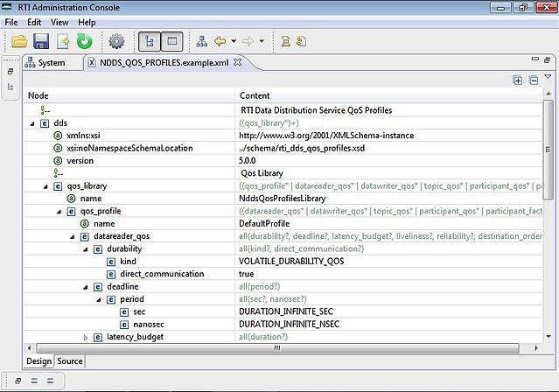Open the View menu

click(x=59, y=23)
